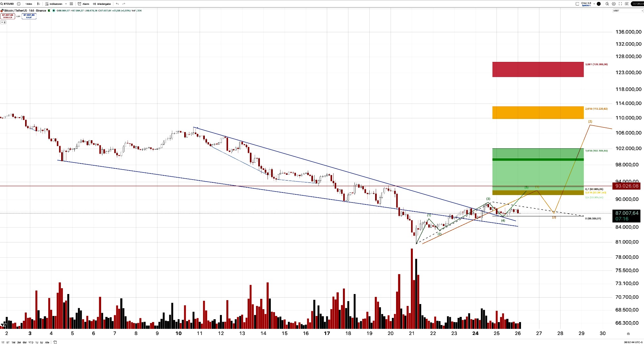644x344 pixels.
Task: Take a chart snapshot with camera icon
Action: pyautogui.click(x=627, y=4)
